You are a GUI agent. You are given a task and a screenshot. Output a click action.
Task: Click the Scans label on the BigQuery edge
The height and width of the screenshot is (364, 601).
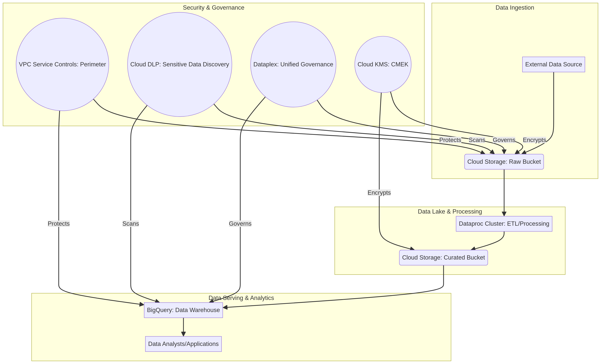point(131,224)
